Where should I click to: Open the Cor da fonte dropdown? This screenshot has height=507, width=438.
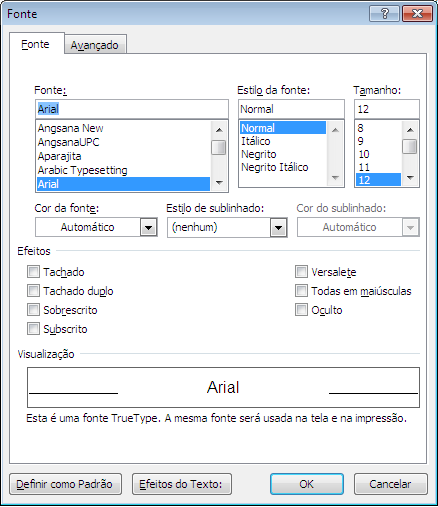coord(96,227)
